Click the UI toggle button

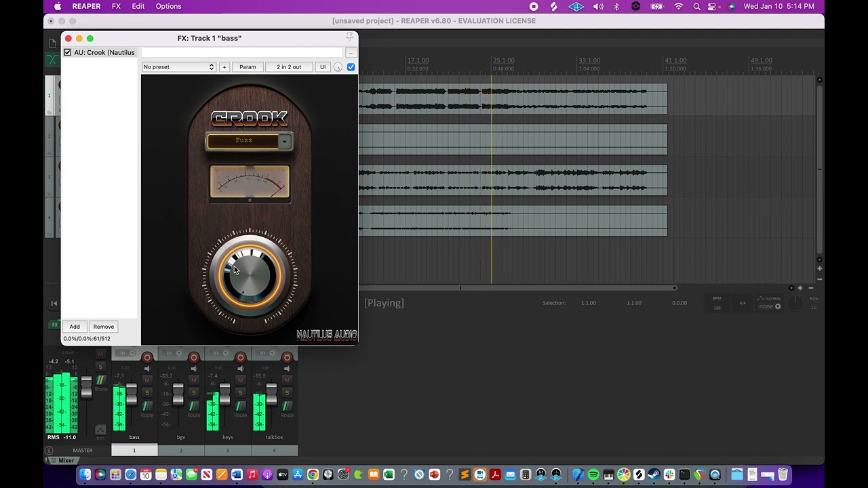323,67
